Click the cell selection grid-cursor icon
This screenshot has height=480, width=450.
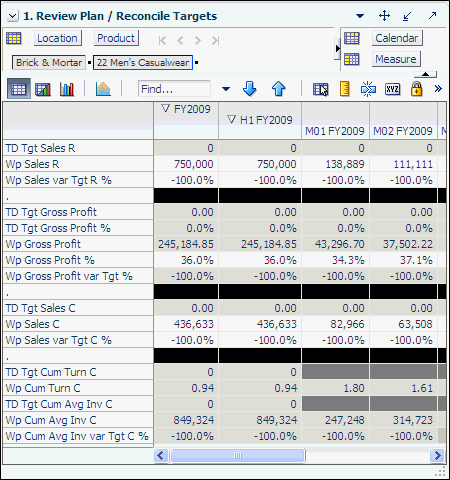coord(321,89)
